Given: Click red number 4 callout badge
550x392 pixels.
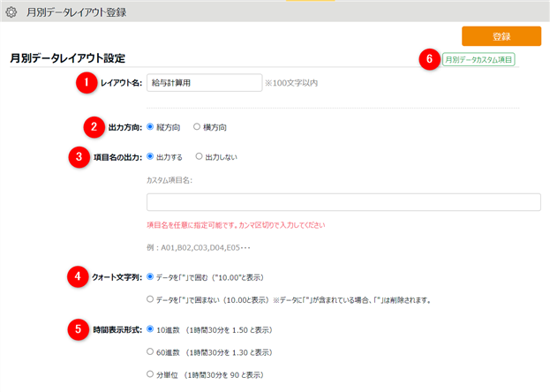Looking at the screenshot, I should [78, 276].
